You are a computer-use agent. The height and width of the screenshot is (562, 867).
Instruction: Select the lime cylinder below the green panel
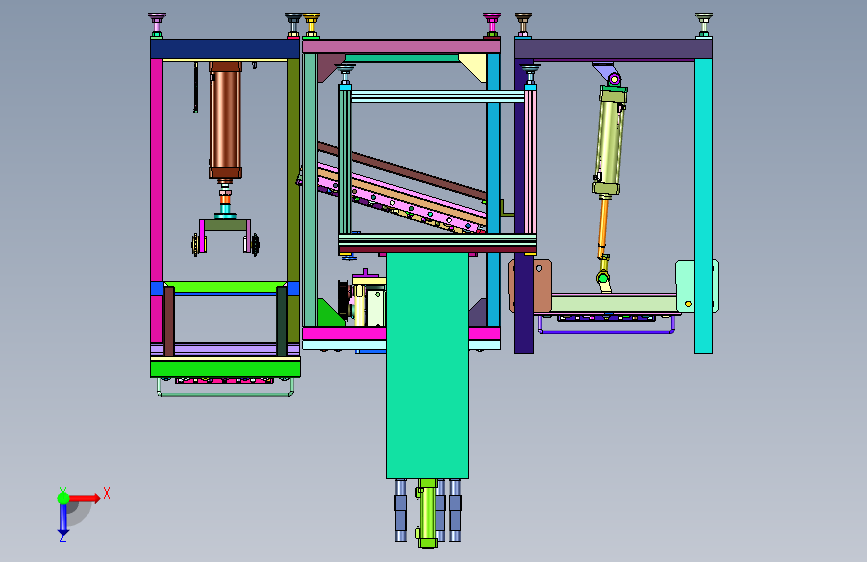click(x=427, y=513)
